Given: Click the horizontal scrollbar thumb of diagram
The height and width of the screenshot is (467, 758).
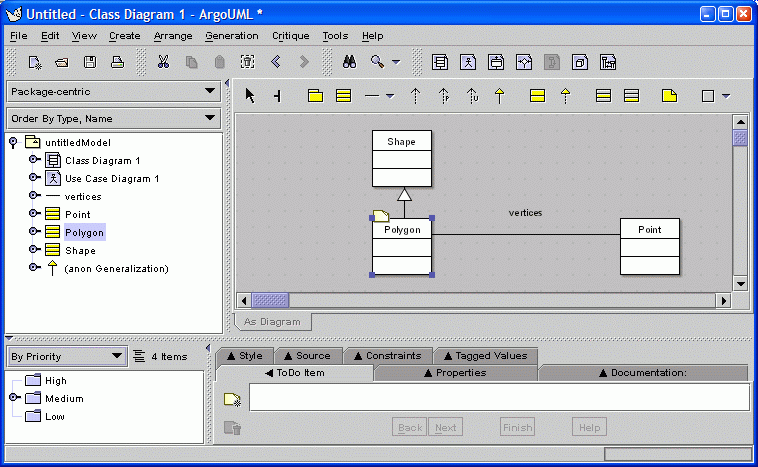Looking at the screenshot, I should click(270, 301).
